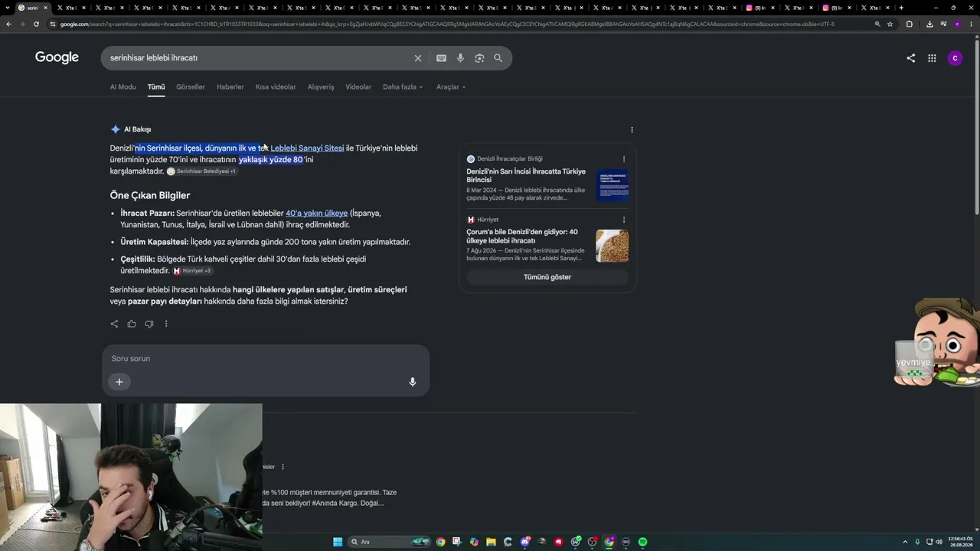Follow the "40'a yakın ülkeye" link
The image size is (980, 551).
pyautogui.click(x=316, y=214)
